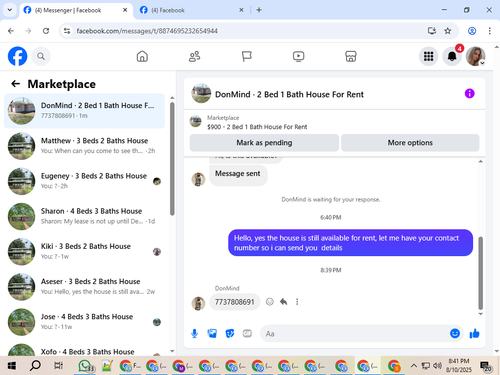Open the Facebook search icon

click(41, 56)
